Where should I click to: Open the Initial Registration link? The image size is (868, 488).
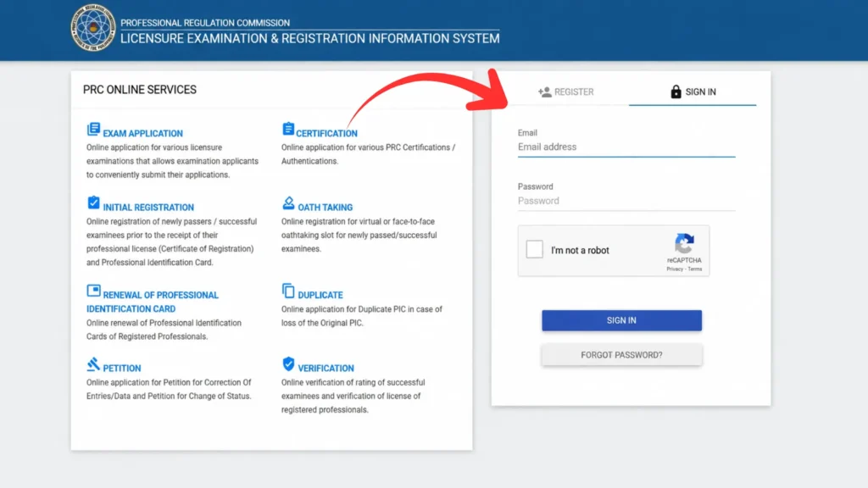click(x=148, y=208)
